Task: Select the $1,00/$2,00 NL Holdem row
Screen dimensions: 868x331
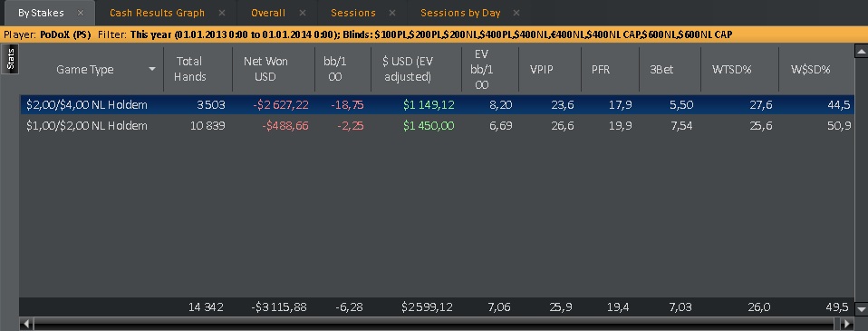Action: (437, 126)
